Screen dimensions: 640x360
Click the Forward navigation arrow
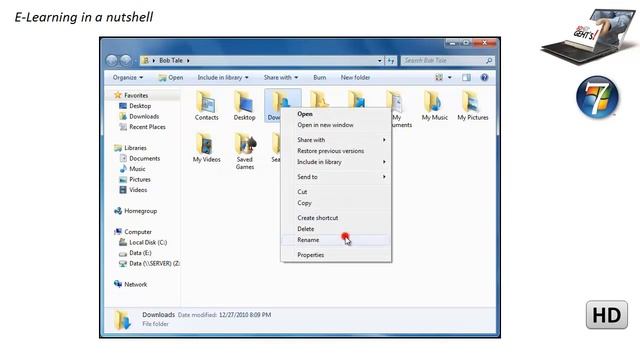pyautogui.click(x=126, y=60)
